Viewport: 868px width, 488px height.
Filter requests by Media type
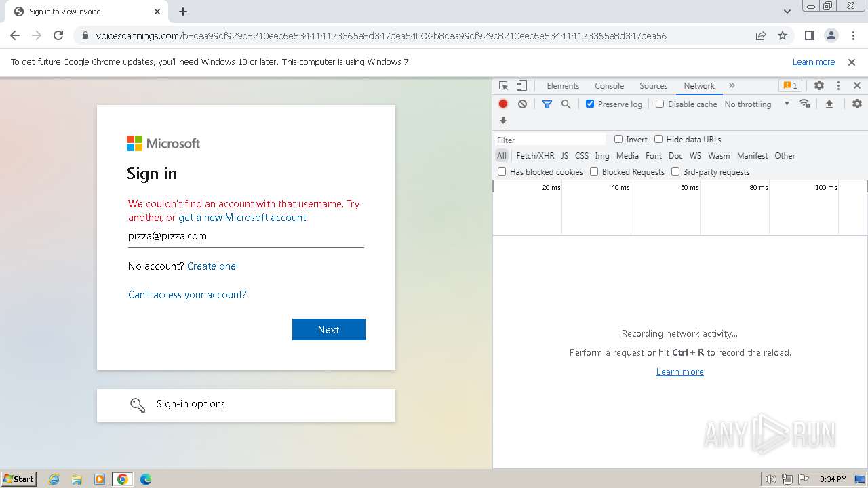(x=627, y=155)
